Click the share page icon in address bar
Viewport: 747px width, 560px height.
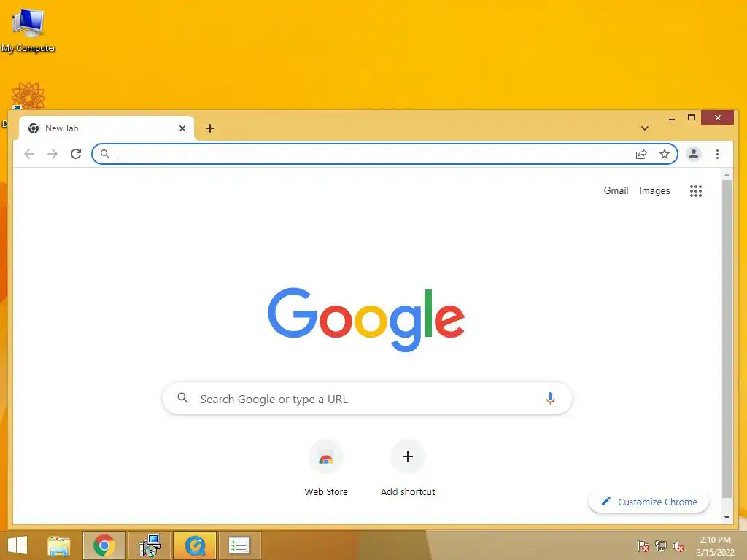click(x=641, y=154)
